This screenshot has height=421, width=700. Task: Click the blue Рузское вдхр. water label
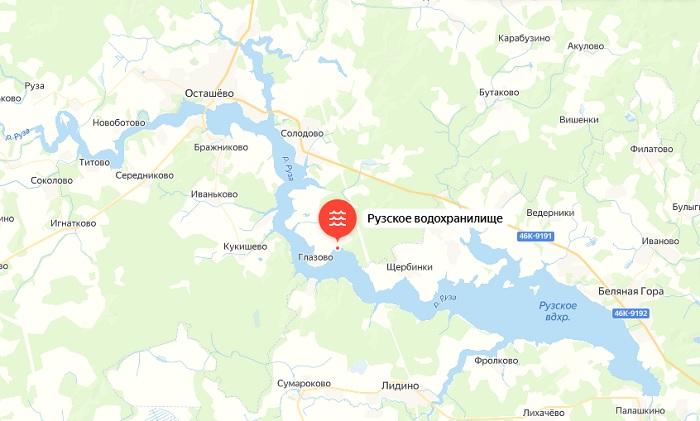[x=558, y=311]
